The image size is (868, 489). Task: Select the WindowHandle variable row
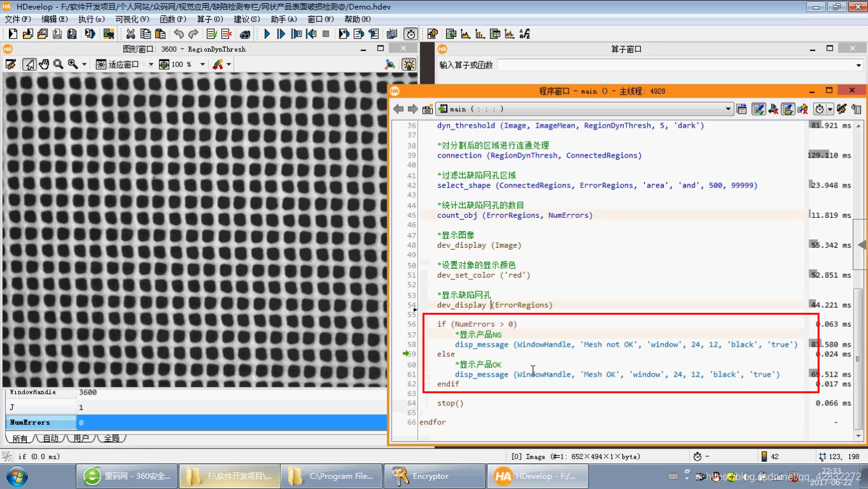196,393
